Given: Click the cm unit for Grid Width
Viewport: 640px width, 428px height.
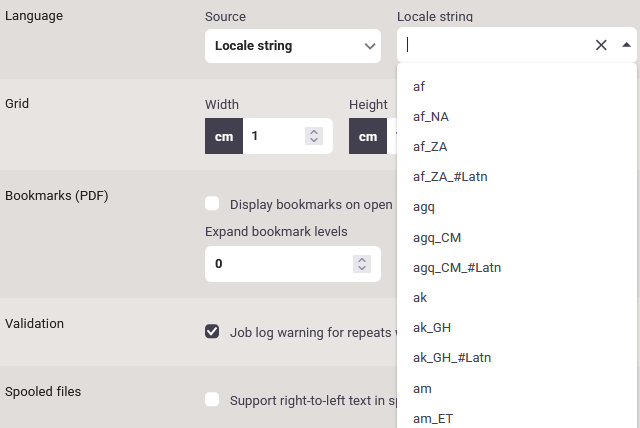Looking at the screenshot, I should coord(224,136).
